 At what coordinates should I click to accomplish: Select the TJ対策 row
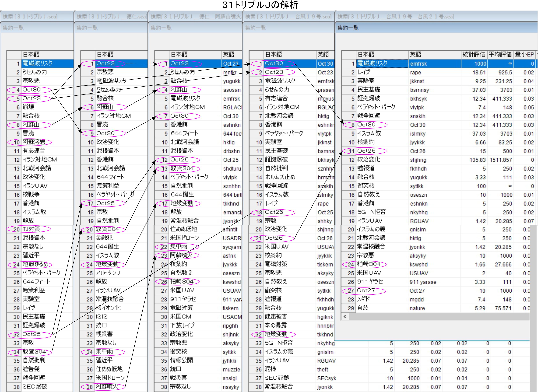tap(31, 229)
